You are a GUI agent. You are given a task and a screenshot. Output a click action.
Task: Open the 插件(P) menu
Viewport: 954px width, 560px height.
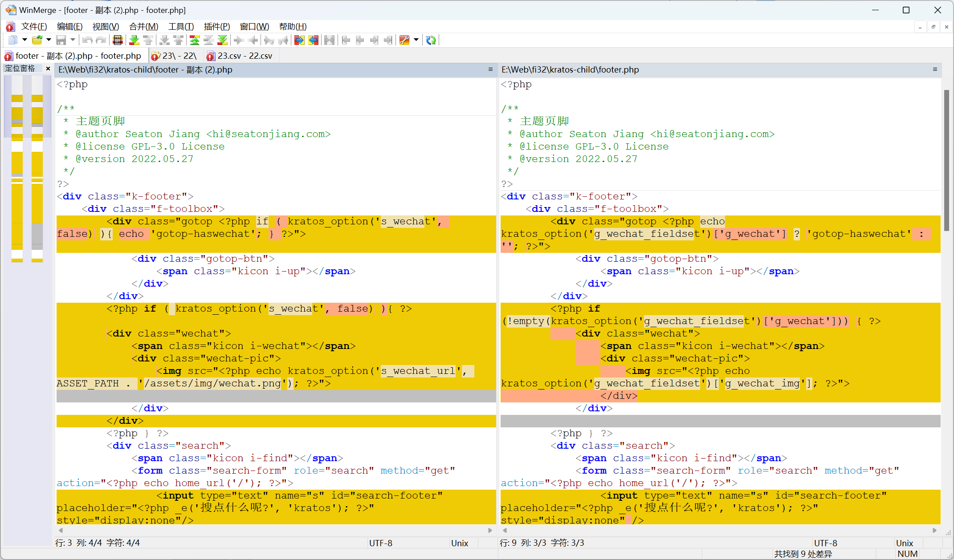216,26
